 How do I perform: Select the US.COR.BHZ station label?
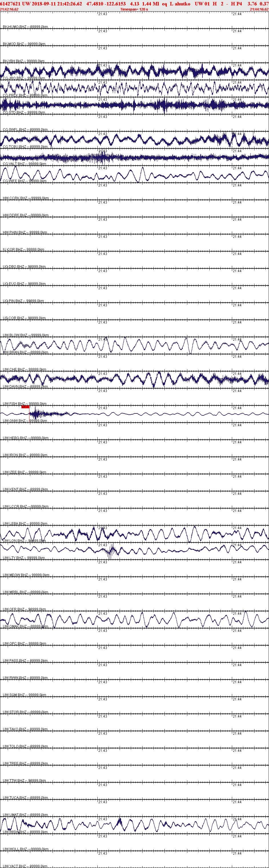24,318
